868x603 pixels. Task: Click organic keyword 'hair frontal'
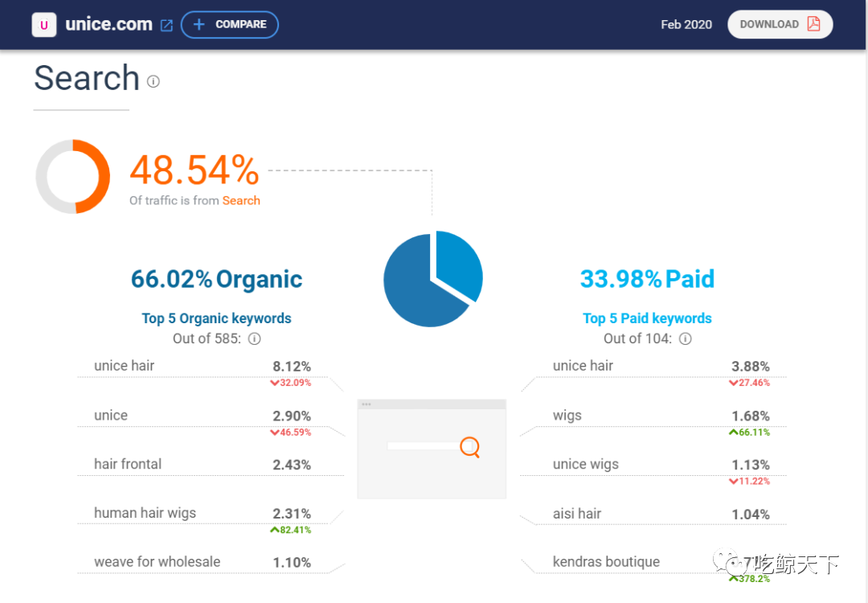(128, 464)
